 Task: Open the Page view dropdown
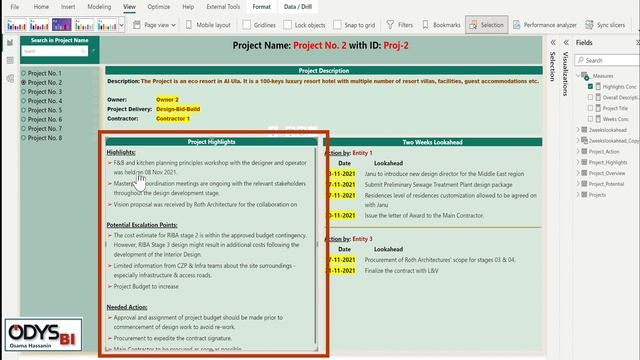154,25
